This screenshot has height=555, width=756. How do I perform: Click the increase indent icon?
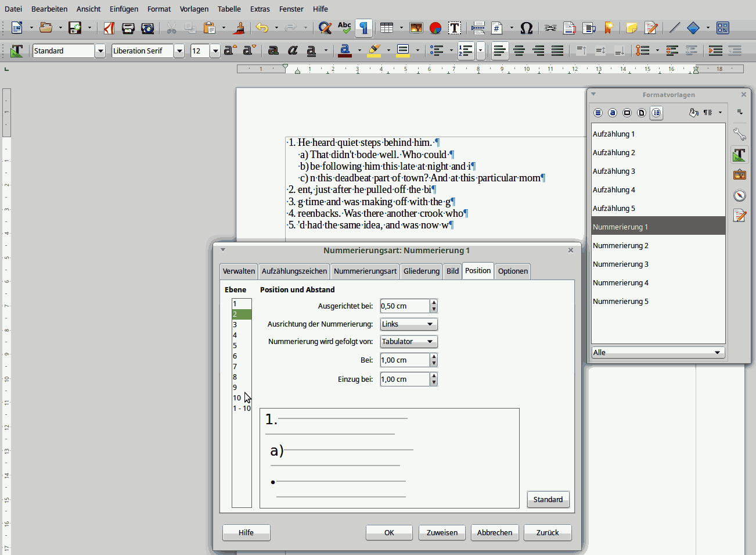715,51
